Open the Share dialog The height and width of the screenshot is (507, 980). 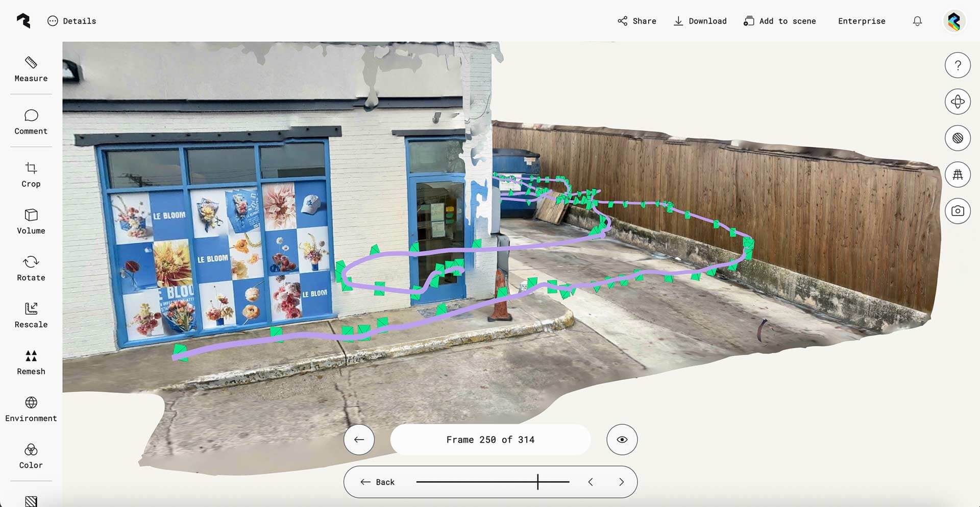(636, 21)
